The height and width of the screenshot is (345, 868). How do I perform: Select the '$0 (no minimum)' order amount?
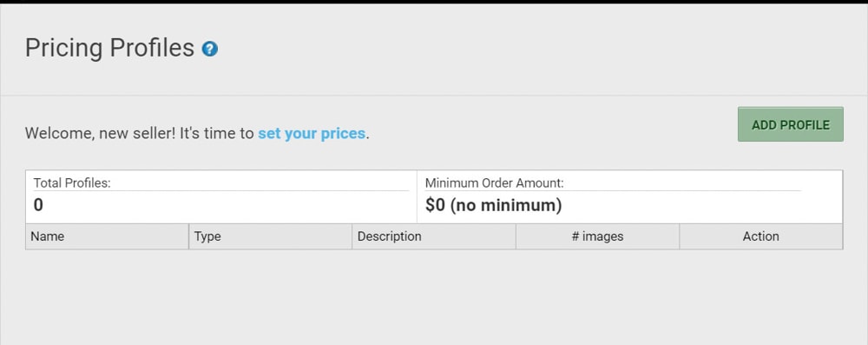pyautogui.click(x=493, y=206)
